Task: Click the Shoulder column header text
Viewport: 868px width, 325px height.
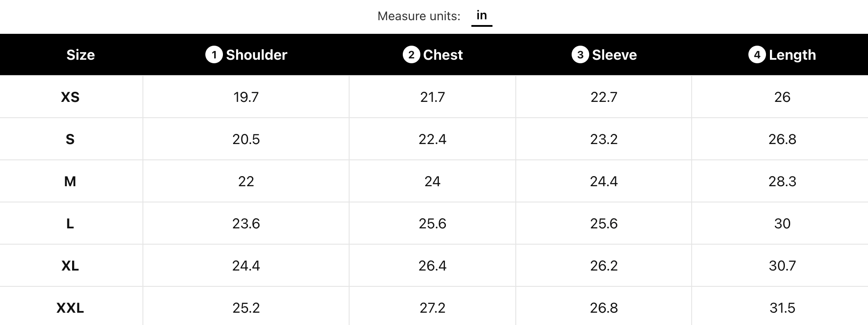Action: click(x=256, y=55)
